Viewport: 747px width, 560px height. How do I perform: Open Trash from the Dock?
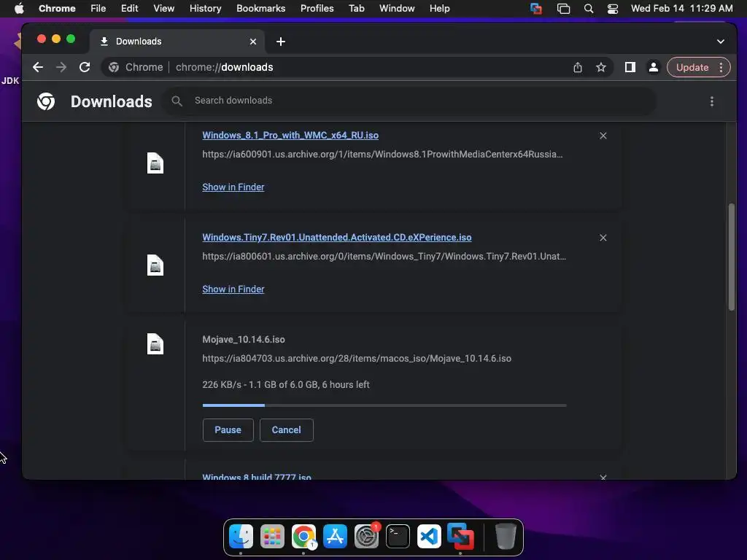point(506,536)
